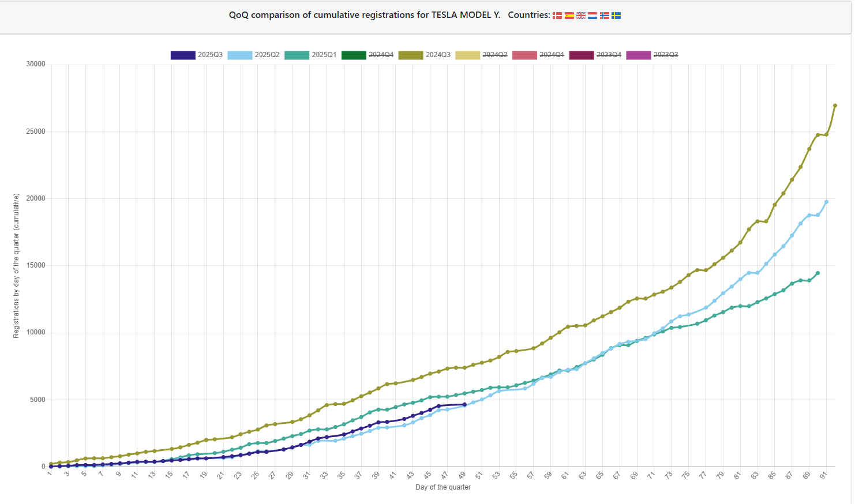The image size is (855, 504).
Task: Click the last 2024Q3 data point at top right
Action: click(835, 106)
